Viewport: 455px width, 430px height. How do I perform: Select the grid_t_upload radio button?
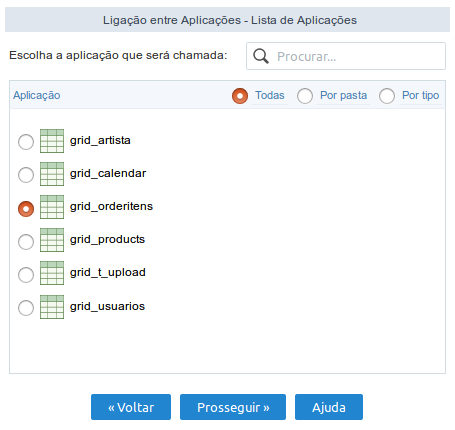(26, 275)
